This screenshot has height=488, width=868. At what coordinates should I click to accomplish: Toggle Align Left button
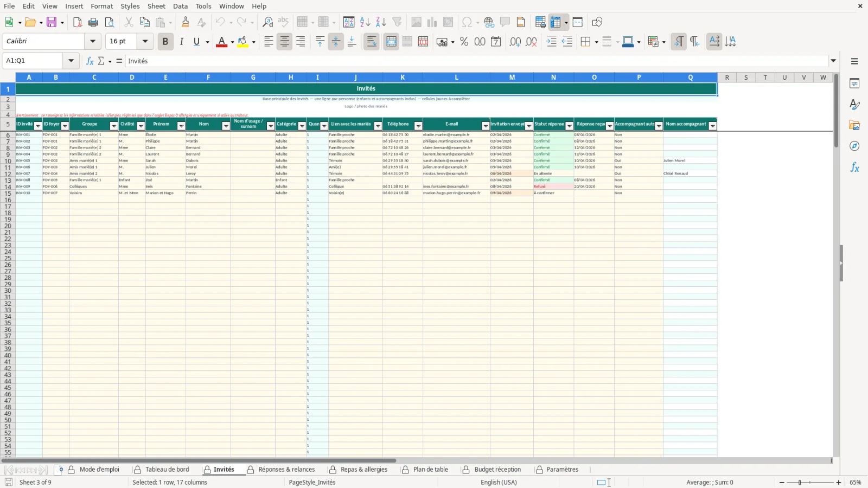click(269, 42)
